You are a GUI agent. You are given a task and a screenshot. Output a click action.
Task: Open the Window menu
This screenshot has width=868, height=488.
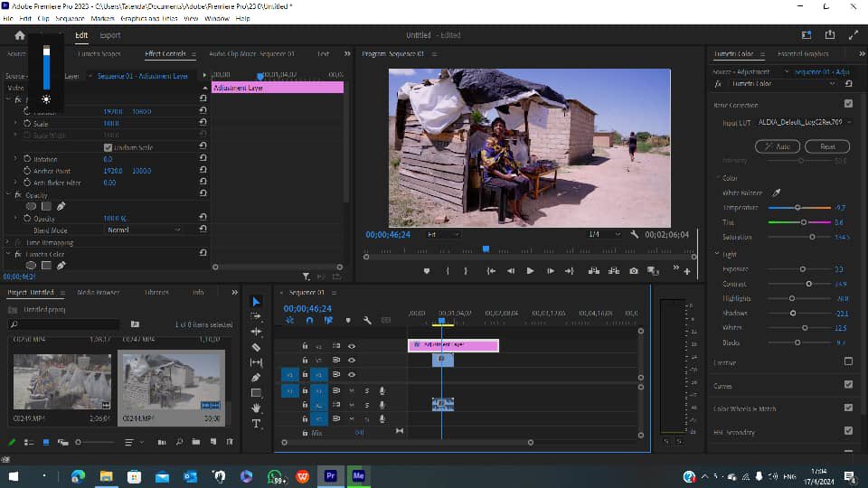point(217,18)
